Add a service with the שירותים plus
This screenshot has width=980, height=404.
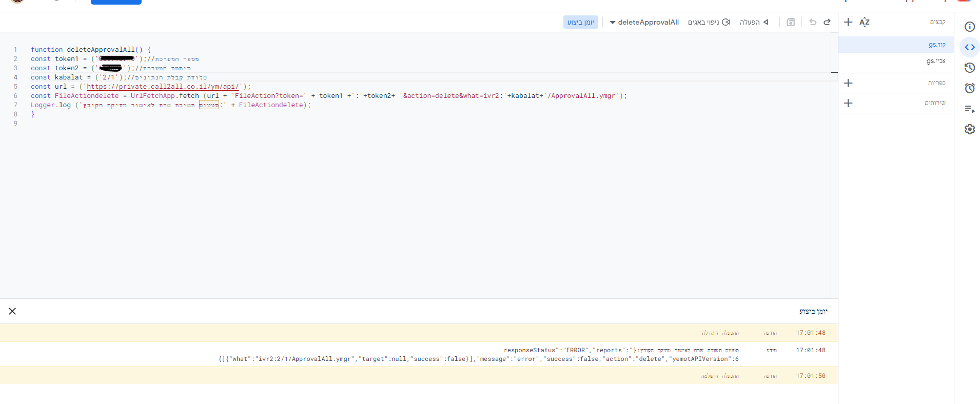[848, 103]
